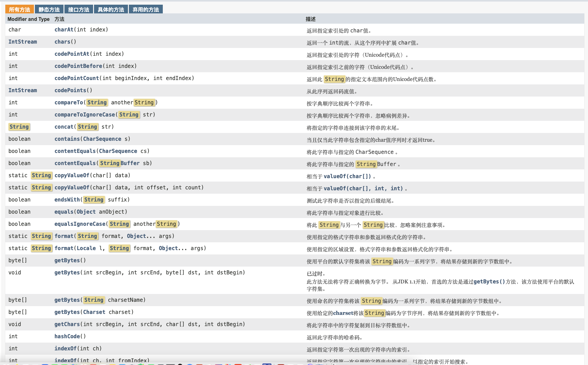This screenshot has height=365, width=588.
Task: Open the charAt method link
Action: [64, 30]
